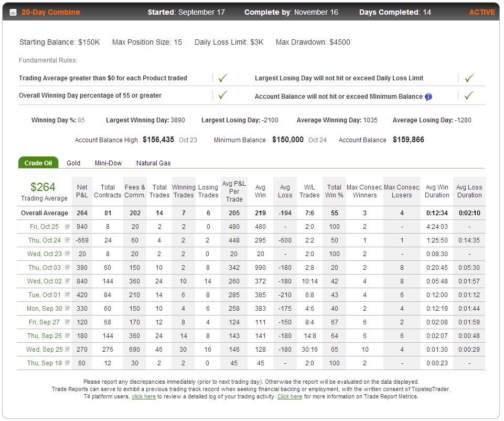This screenshot has height=421, width=504.
Task: Select the Crude Oil tab
Action: click(x=38, y=163)
